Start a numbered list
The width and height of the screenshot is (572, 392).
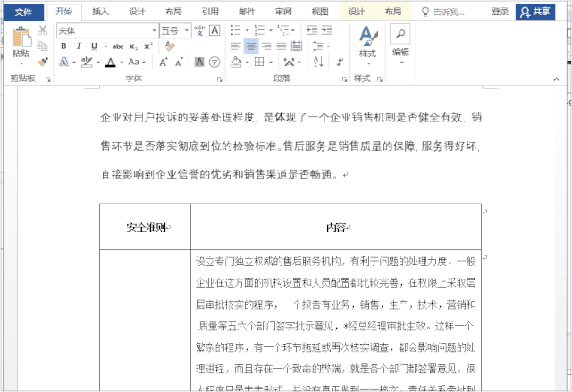tap(259, 30)
